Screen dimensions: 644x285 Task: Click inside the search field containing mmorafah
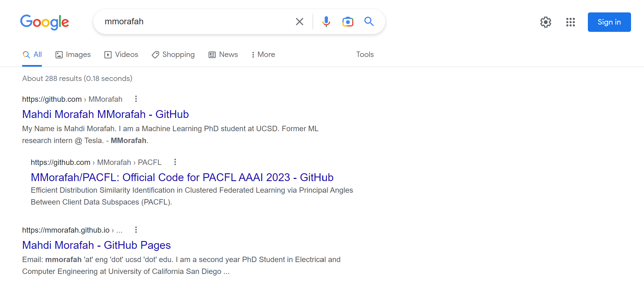194,22
